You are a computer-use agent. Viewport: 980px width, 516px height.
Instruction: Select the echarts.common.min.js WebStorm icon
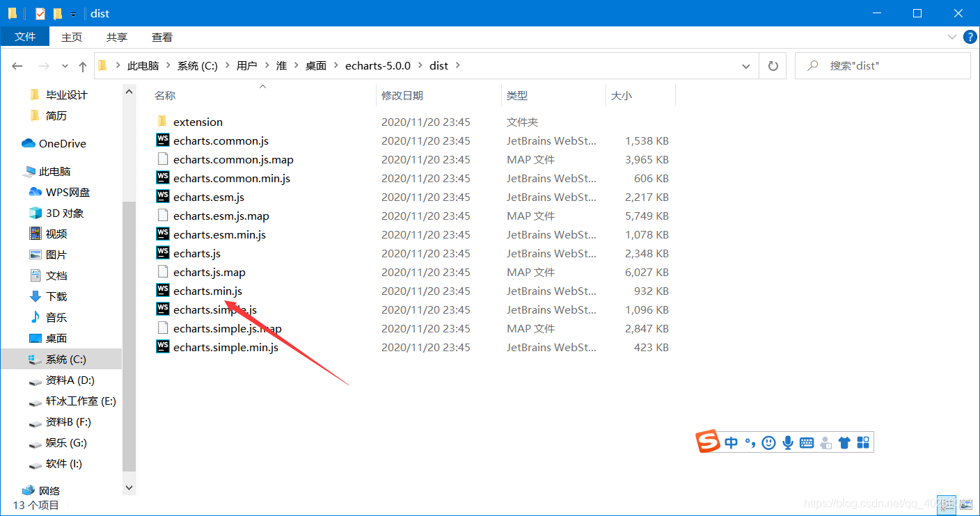(163, 178)
